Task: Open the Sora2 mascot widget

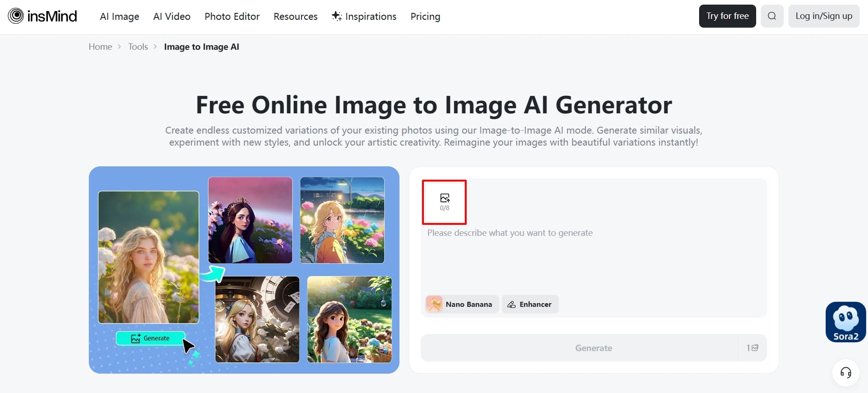Action: (x=845, y=322)
